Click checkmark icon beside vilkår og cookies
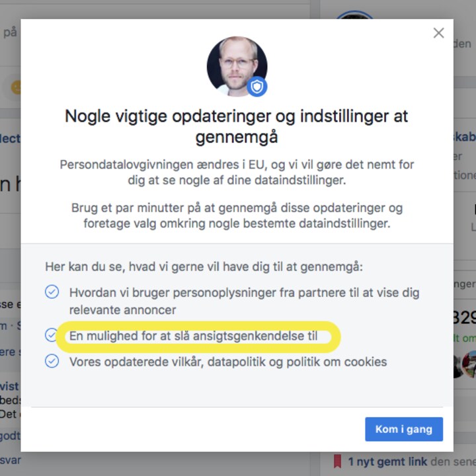This screenshot has width=476, height=476. click(52, 361)
